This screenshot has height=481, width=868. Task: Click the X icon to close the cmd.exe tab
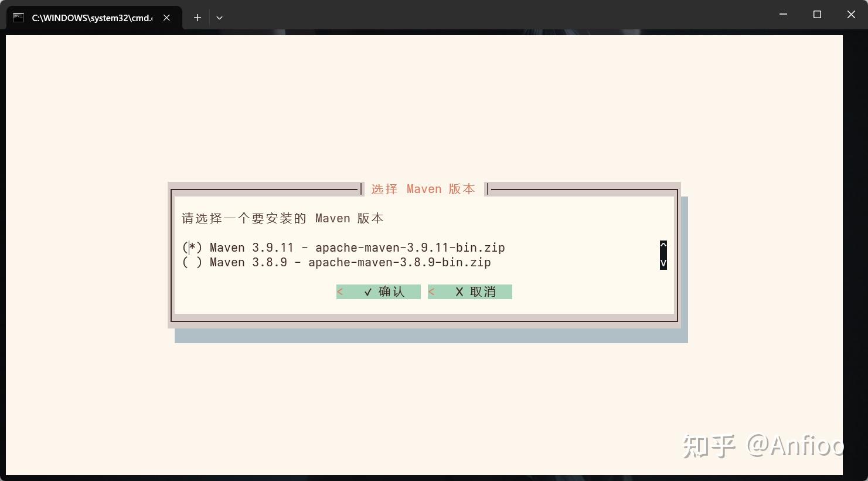click(166, 18)
